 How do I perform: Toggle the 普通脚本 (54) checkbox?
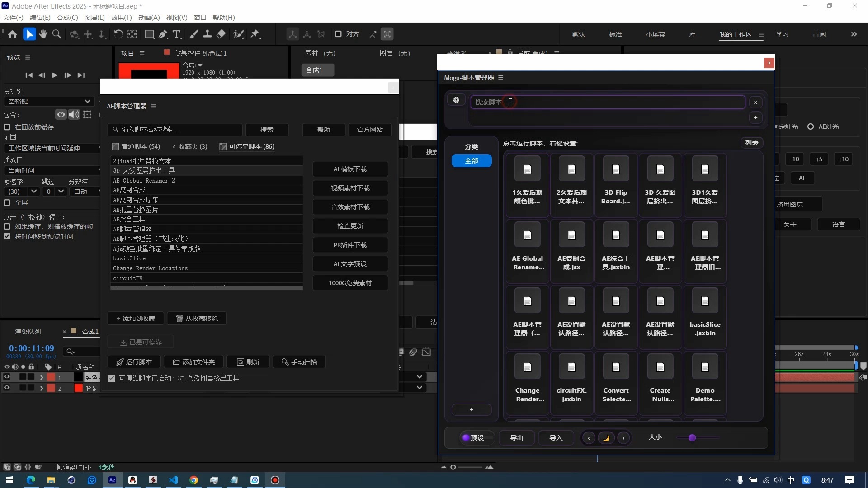click(x=116, y=146)
